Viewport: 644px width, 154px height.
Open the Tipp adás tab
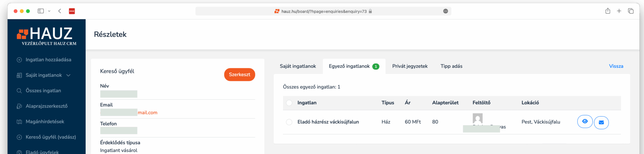click(451, 66)
